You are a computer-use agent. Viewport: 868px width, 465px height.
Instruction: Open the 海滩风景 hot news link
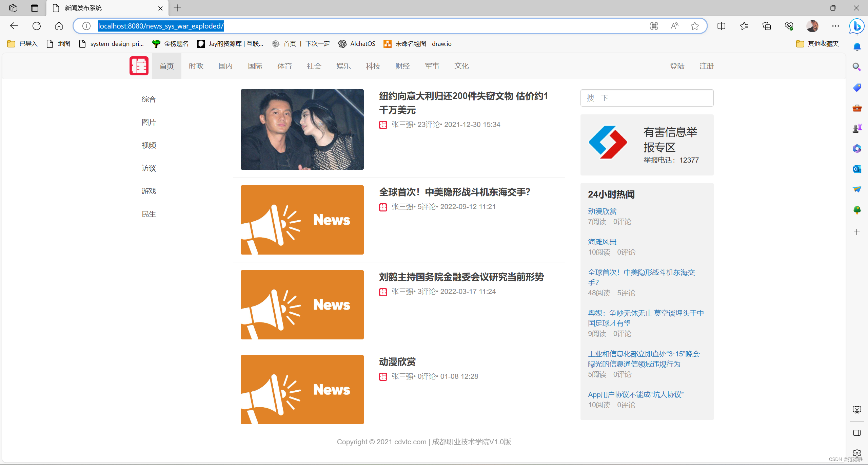(602, 242)
